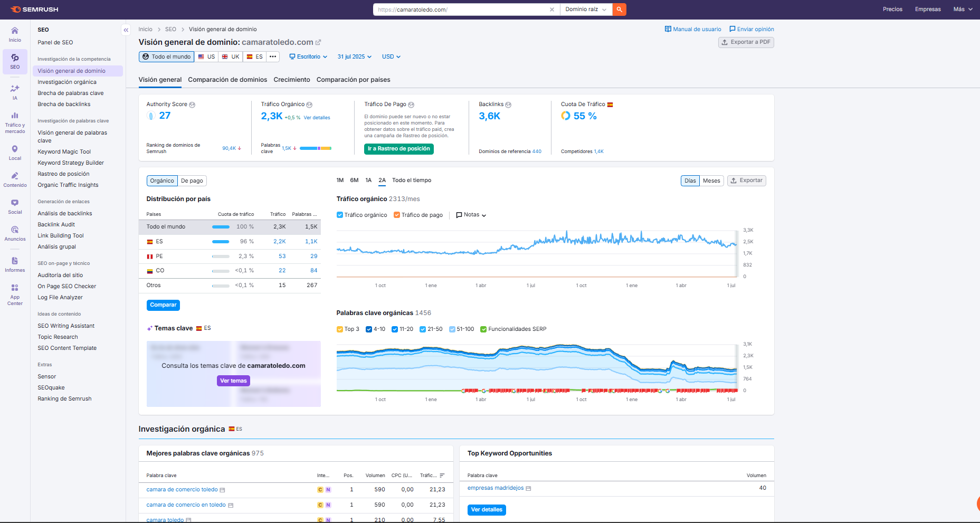Open camaratoledo.com external link icon
The width and height of the screenshot is (980, 523).
click(318, 42)
